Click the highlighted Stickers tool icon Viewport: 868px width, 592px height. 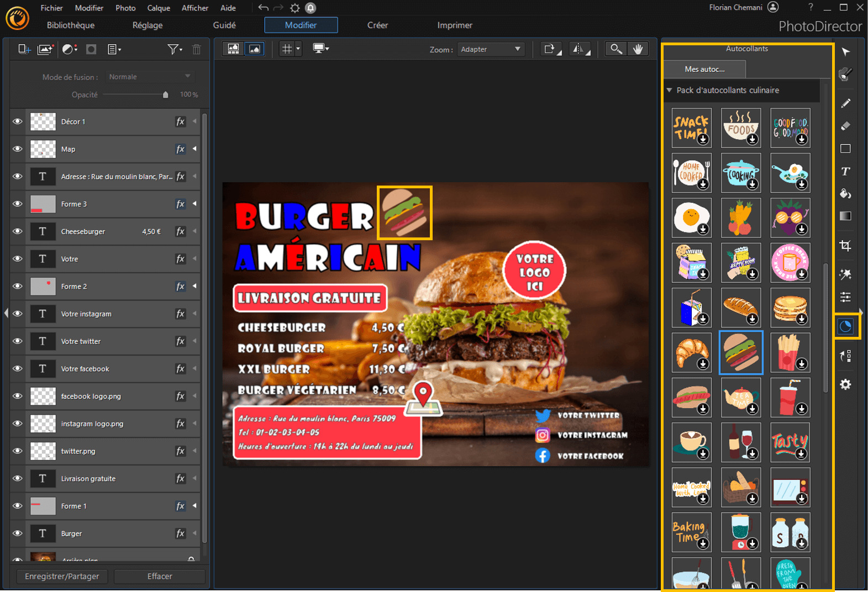pos(845,326)
